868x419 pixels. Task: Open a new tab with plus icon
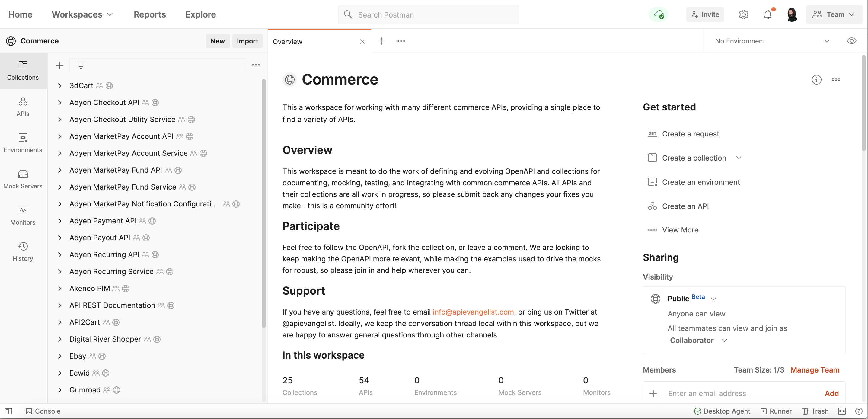381,41
